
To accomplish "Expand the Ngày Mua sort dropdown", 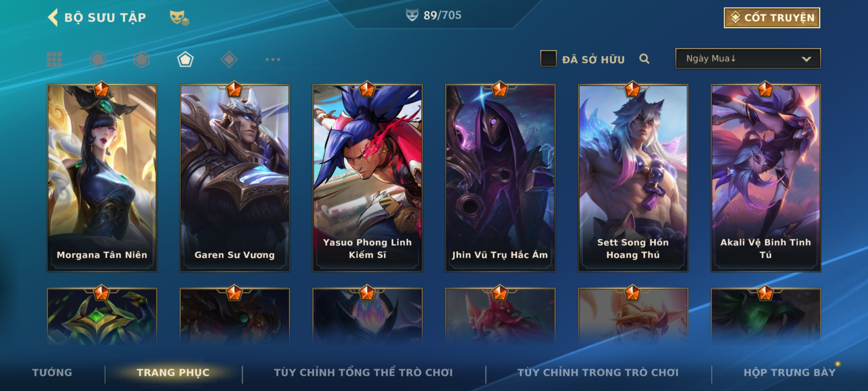I will (x=748, y=59).
